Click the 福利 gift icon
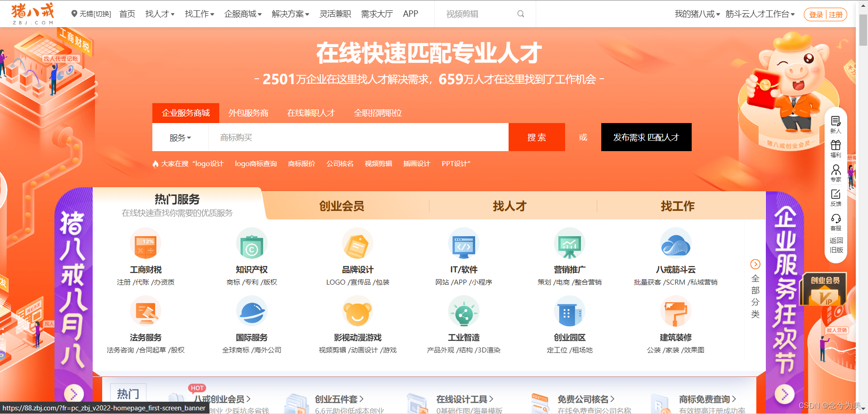 click(x=836, y=145)
